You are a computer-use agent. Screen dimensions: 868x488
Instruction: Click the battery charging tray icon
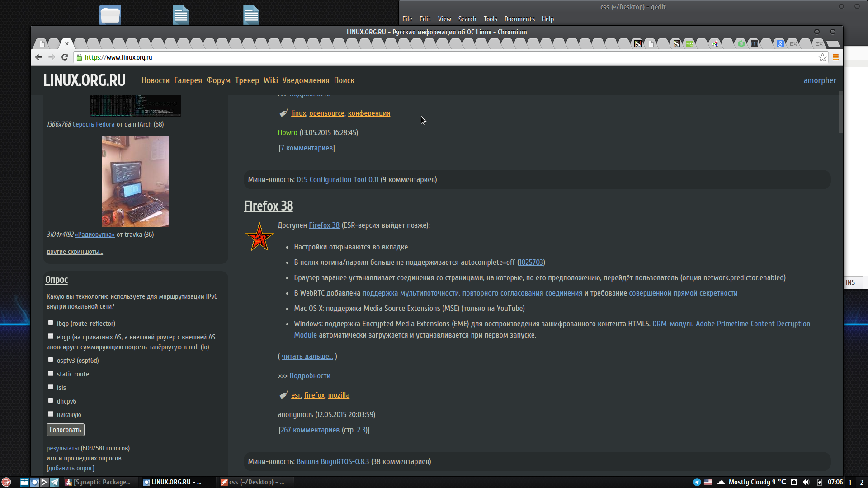coord(819,482)
